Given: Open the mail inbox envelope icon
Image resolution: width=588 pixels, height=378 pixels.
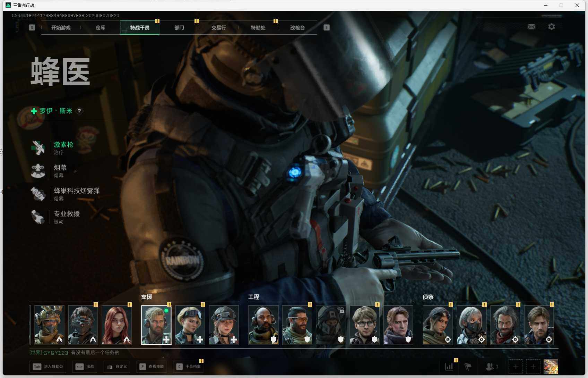Looking at the screenshot, I should (x=531, y=27).
